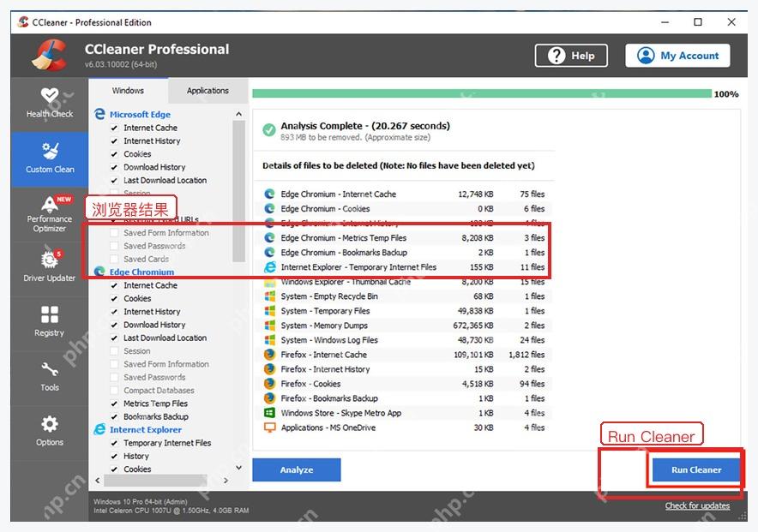
Task: Open Health Check in sidebar
Action: point(50,104)
